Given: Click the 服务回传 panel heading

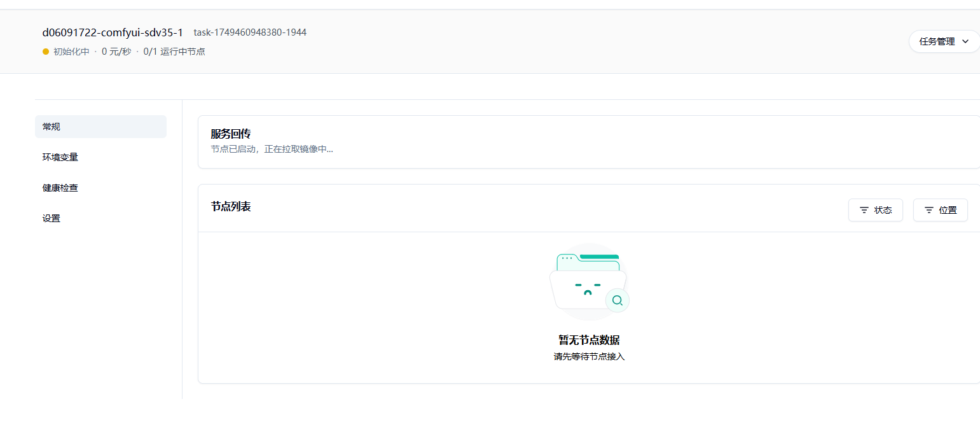Looking at the screenshot, I should click(231, 134).
